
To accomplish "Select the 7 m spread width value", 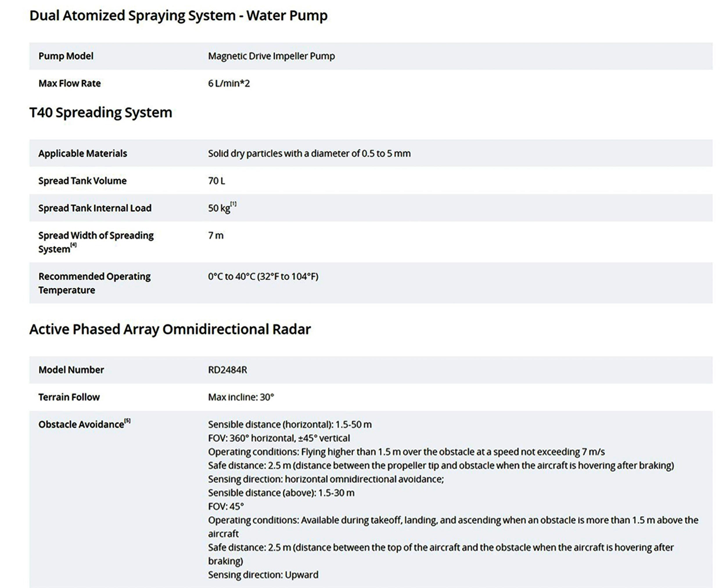I will coord(215,235).
